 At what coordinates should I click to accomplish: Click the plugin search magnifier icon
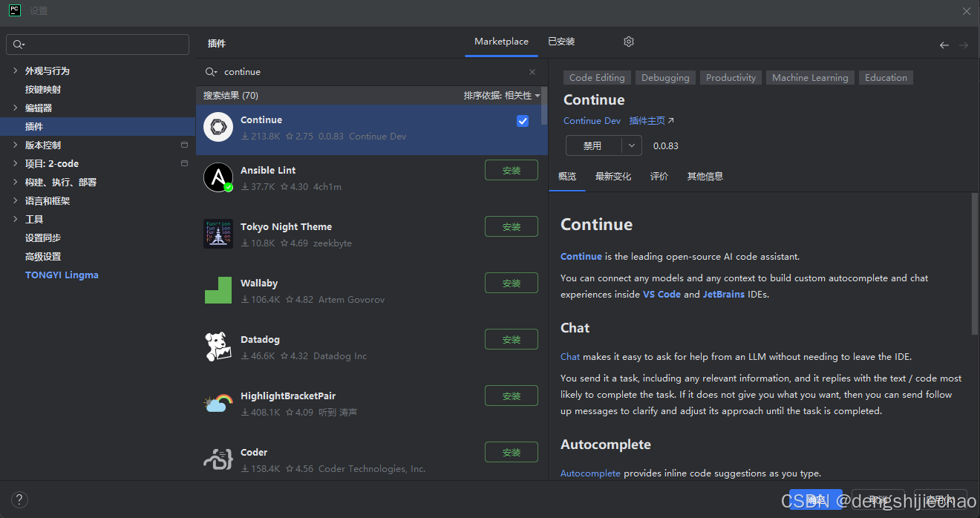[212, 72]
